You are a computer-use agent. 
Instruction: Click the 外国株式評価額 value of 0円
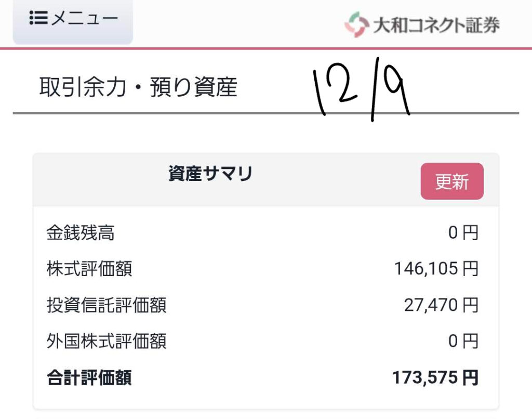463,342
